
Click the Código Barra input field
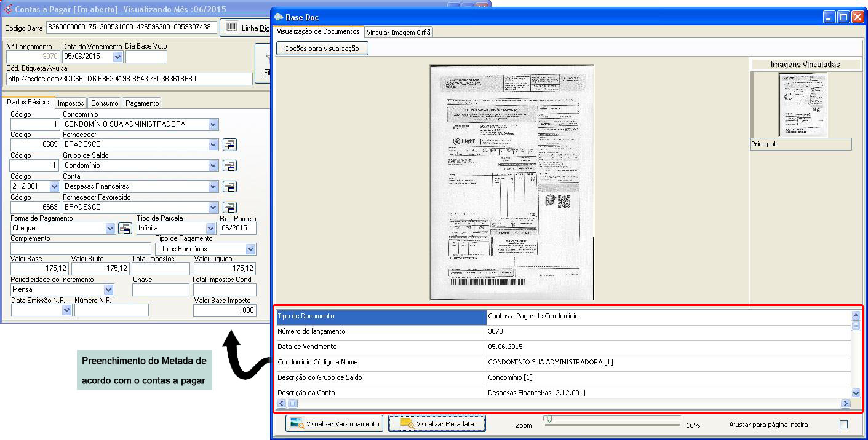131,28
